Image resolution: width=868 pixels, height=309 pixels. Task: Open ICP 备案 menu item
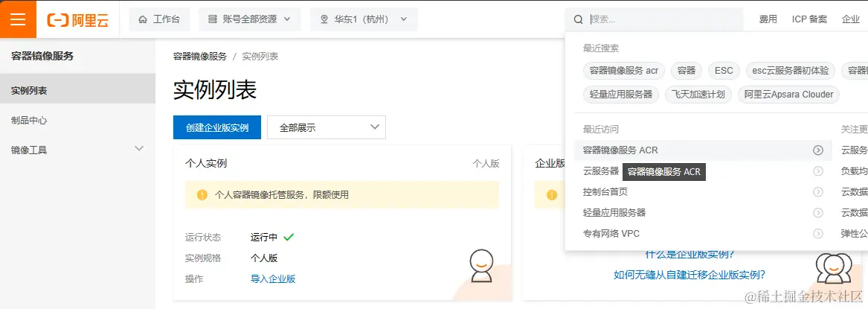[809, 19]
